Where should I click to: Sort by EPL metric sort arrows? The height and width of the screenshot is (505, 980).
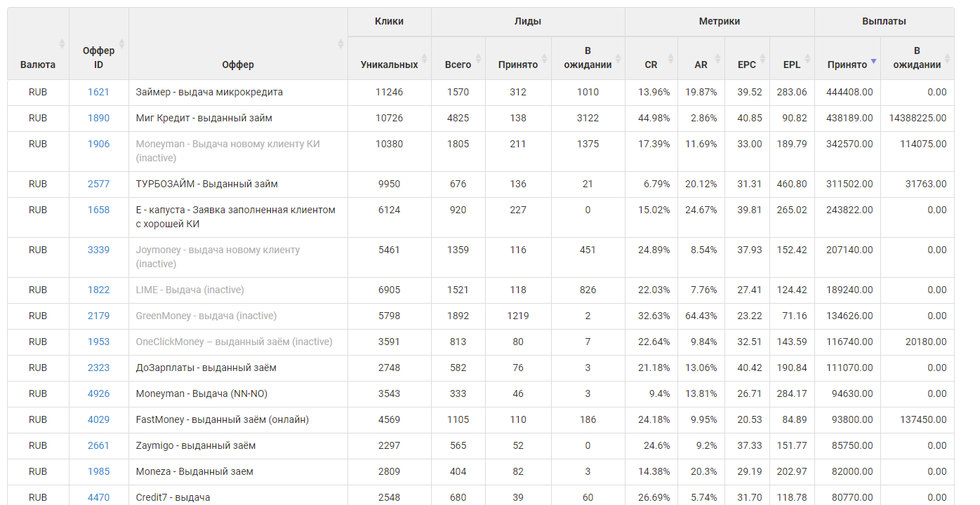pyautogui.click(x=808, y=58)
